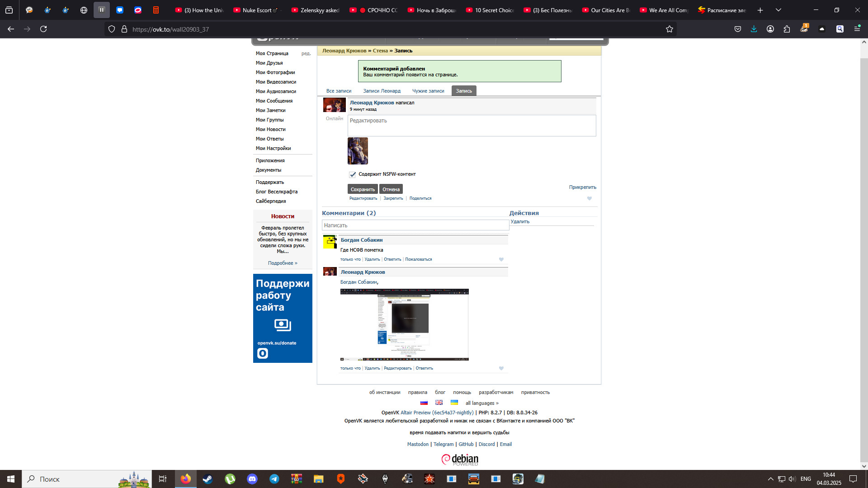This screenshot has width=868, height=488.
Task: Like Богдан Собакин's comment with the heart icon
Action: click(x=501, y=259)
